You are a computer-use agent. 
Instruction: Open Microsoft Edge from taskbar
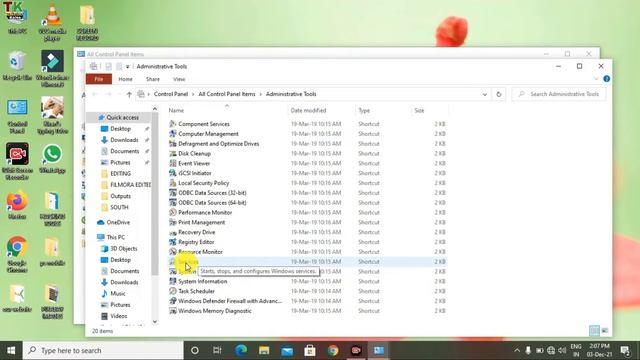click(x=241, y=350)
